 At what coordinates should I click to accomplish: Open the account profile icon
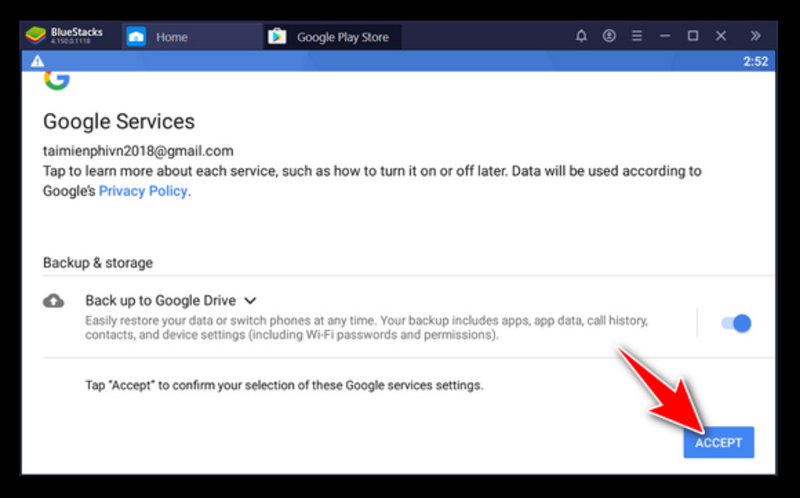click(609, 36)
